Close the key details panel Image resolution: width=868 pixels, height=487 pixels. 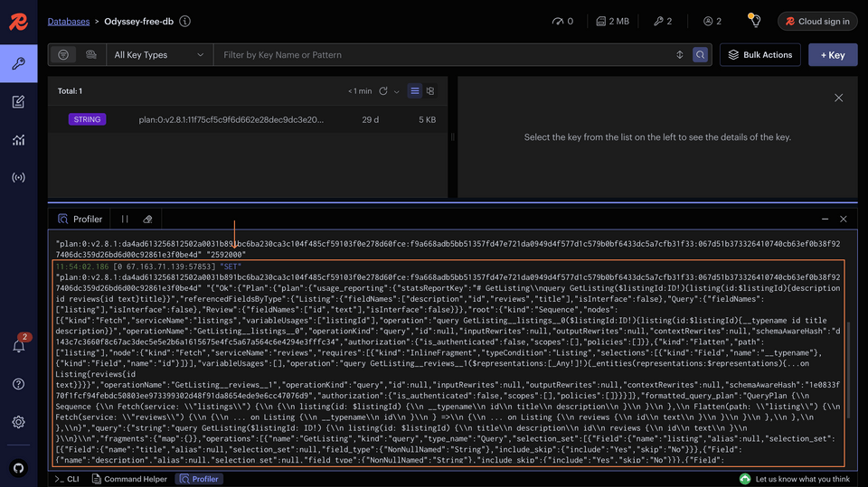[839, 98]
